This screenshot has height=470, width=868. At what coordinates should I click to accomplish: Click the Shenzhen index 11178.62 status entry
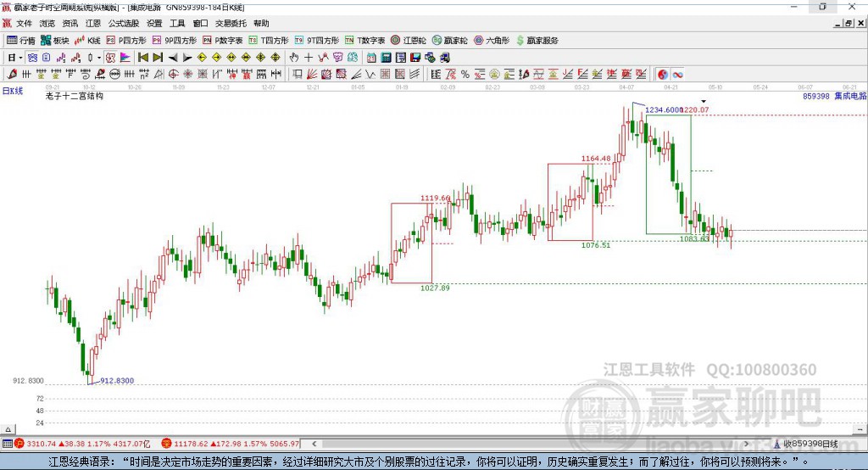(231, 444)
